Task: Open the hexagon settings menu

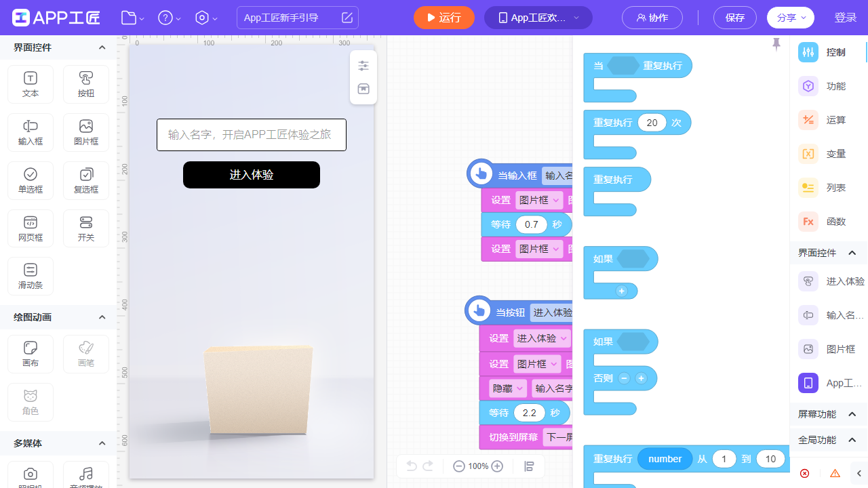Action: coord(205,18)
